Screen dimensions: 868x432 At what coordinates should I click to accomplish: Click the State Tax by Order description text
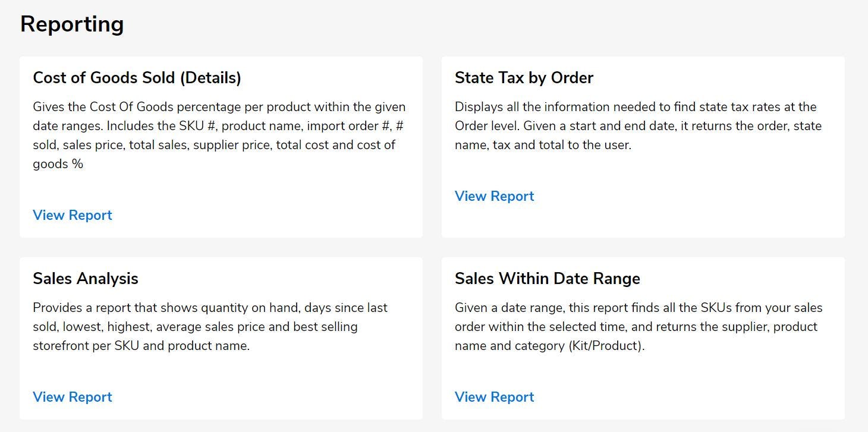[637, 126]
